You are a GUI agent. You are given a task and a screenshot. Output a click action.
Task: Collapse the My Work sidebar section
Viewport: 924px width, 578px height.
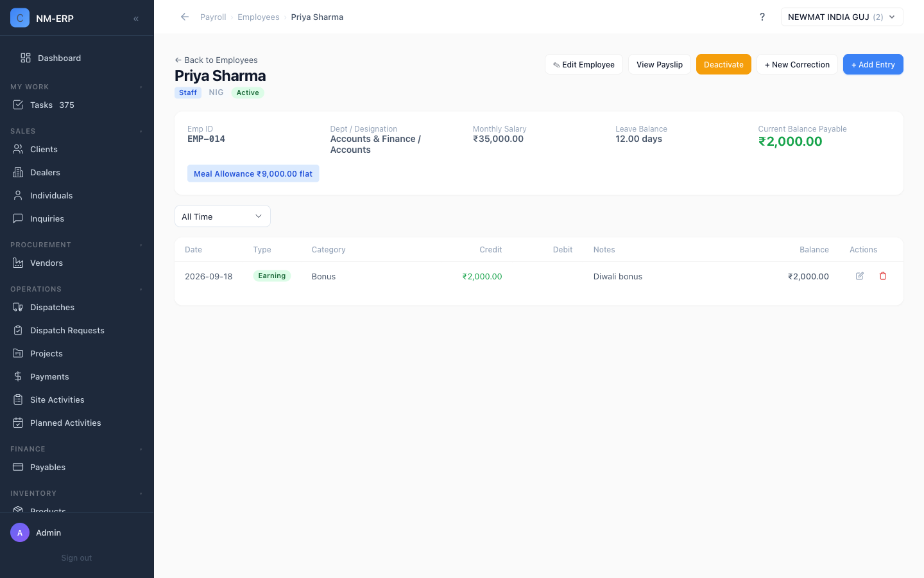[141, 87]
